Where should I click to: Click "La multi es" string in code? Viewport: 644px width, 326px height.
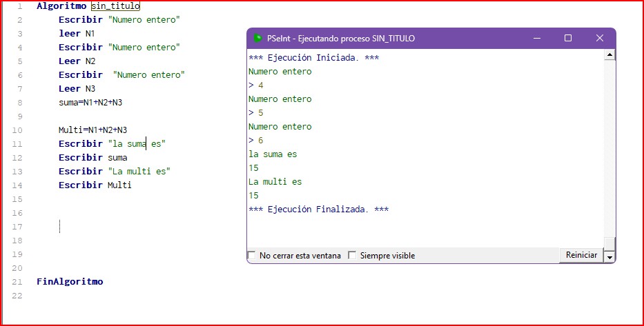click(139, 172)
